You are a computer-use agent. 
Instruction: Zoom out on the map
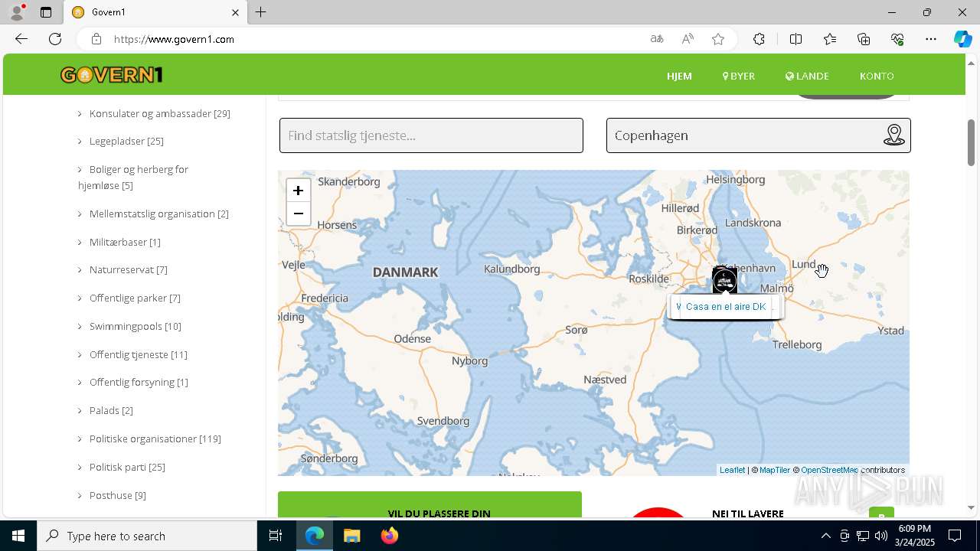298,214
